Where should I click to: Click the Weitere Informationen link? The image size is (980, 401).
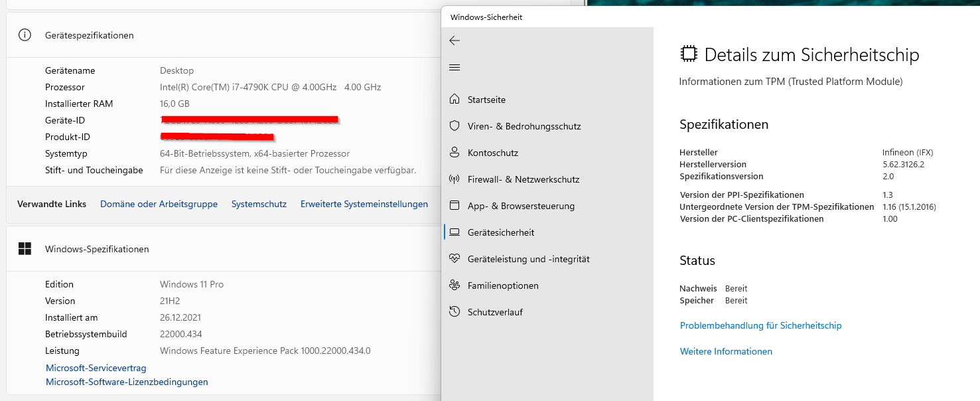726,352
